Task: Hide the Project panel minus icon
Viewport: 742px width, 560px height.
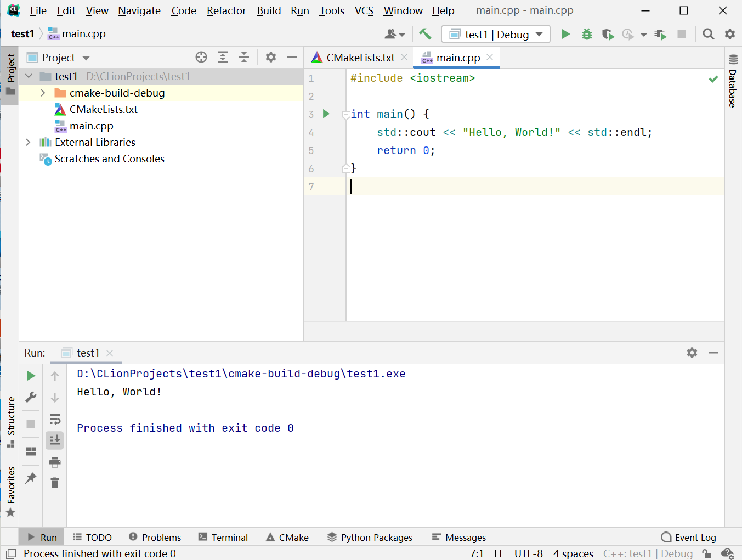Action: coord(292,57)
